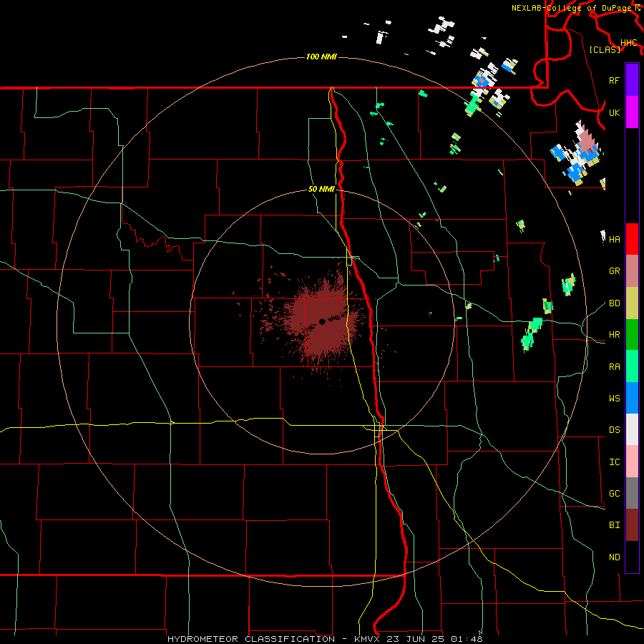
Task: Click the "50 NMI" range ring label
Action: [321, 190]
